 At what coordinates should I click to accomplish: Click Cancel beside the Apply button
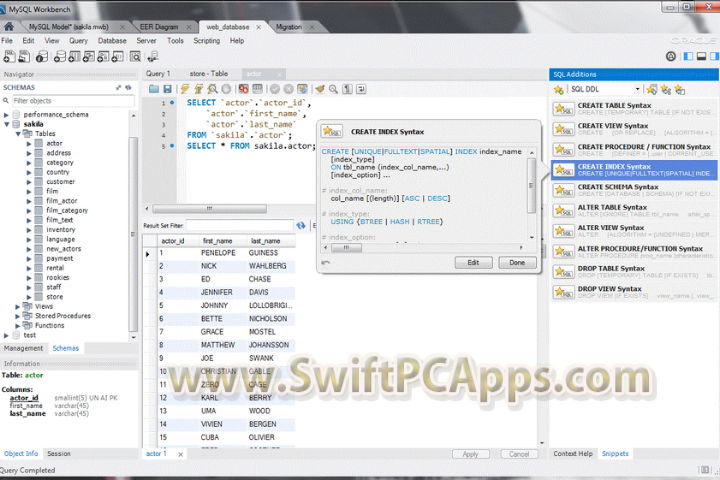coord(519,454)
